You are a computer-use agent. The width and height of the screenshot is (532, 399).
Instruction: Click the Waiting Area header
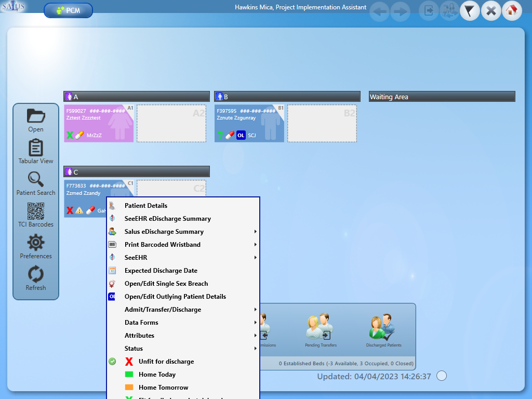click(442, 97)
